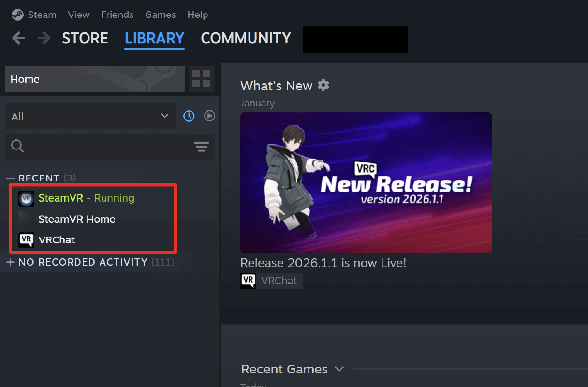The height and width of the screenshot is (387, 588).
Task: Open the All games filter dropdown
Action: point(90,116)
